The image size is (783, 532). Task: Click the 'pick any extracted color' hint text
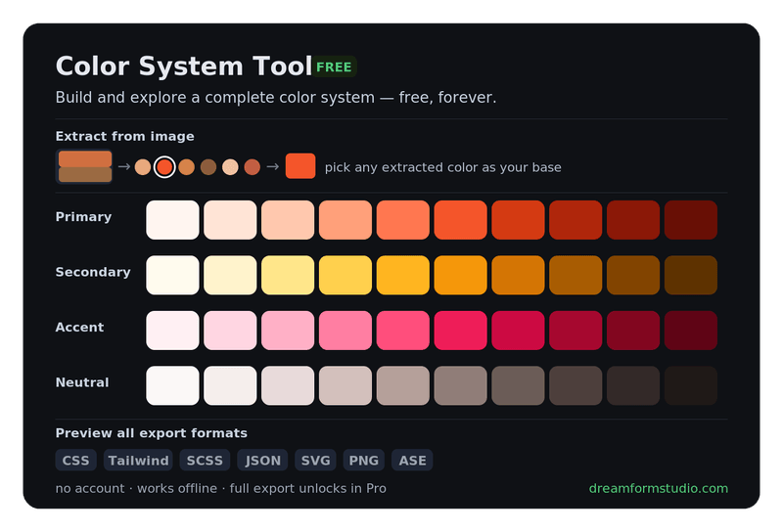tap(443, 167)
